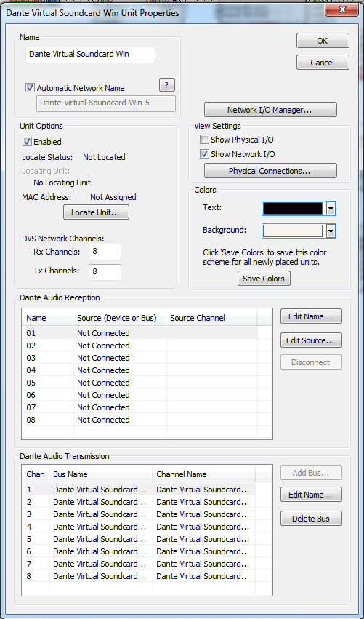The image size is (364, 619).
Task: Click Channel Name cell of channel 7
Action: coord(203,563)
